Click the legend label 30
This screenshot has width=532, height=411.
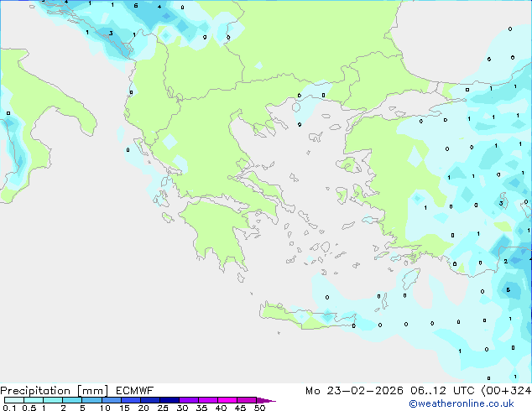tap(182, 408)
